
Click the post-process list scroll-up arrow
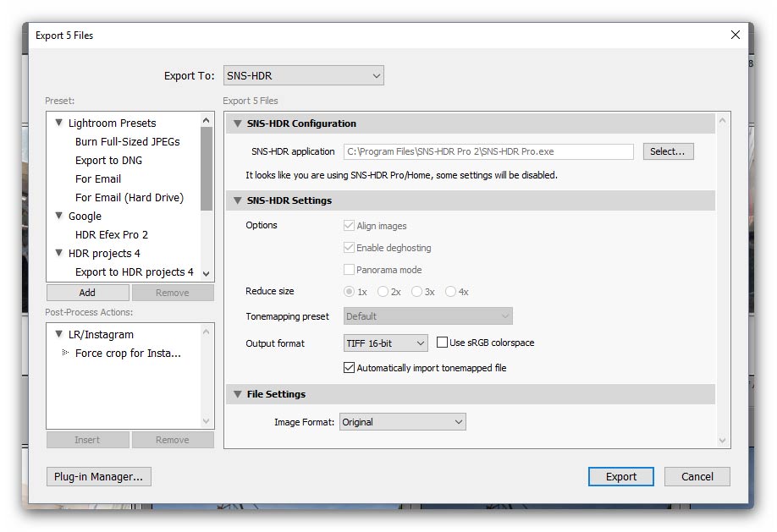coord(207,332)
